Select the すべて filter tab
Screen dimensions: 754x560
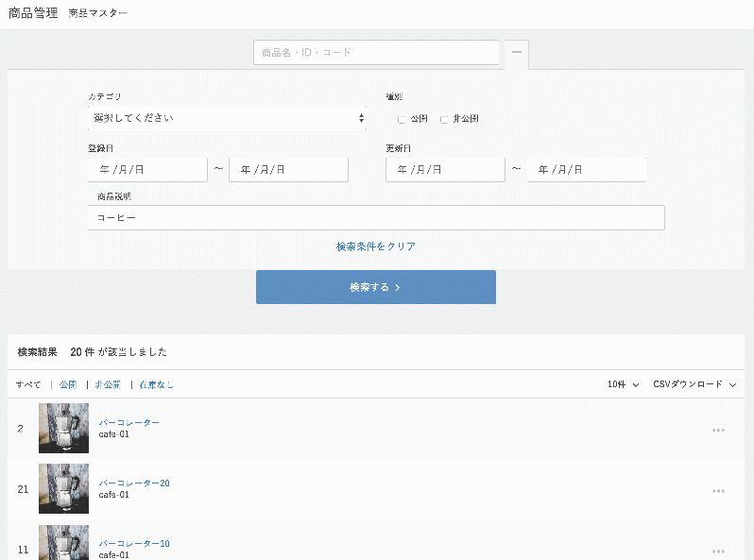click(x=28, y=384)
